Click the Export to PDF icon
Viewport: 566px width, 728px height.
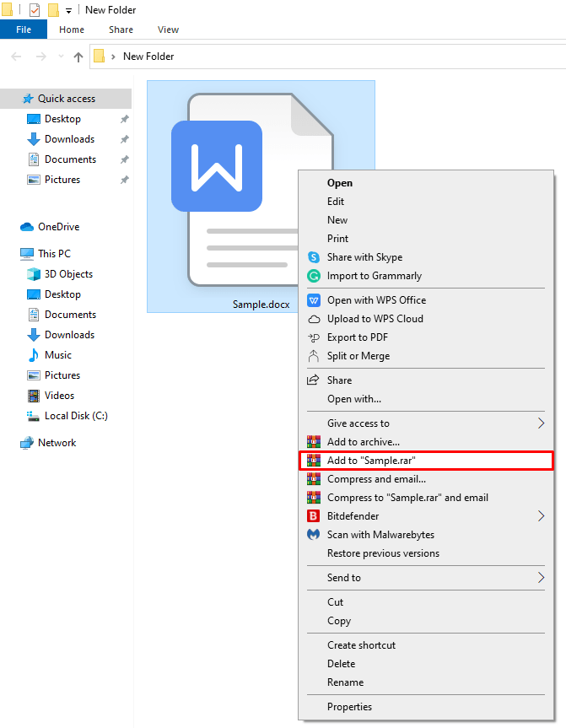click(314, 337)
